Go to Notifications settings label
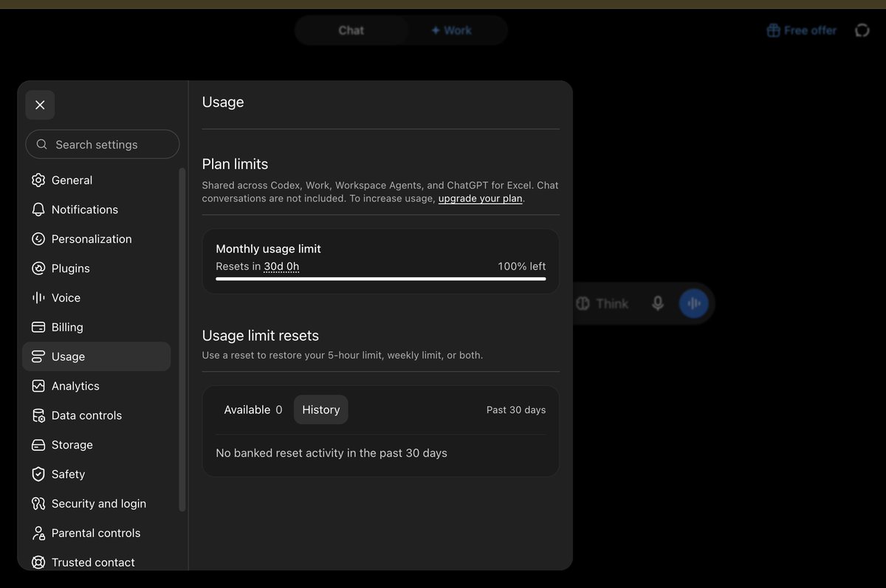The height and width of the screenshot is (588, 886). (85, 210)
